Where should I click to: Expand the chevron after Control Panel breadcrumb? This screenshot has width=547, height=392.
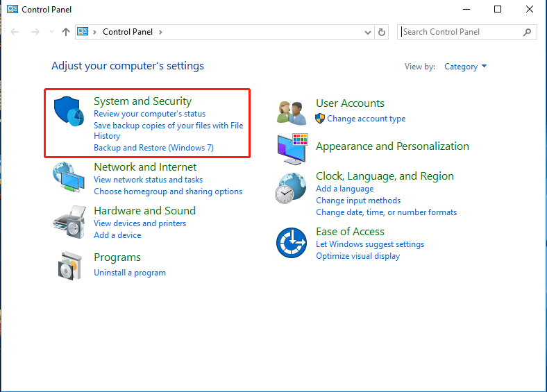pyautogui.click(x=160, y=32)
